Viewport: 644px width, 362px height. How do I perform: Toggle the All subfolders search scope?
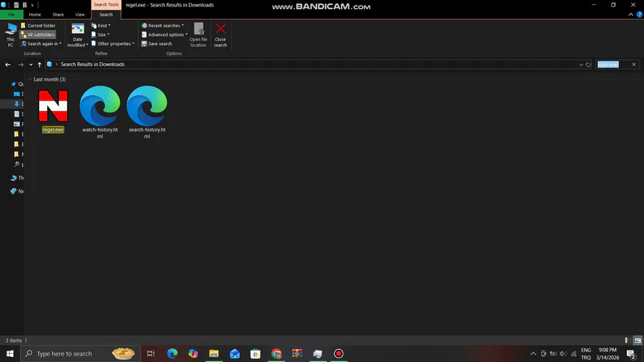point(38,34)
